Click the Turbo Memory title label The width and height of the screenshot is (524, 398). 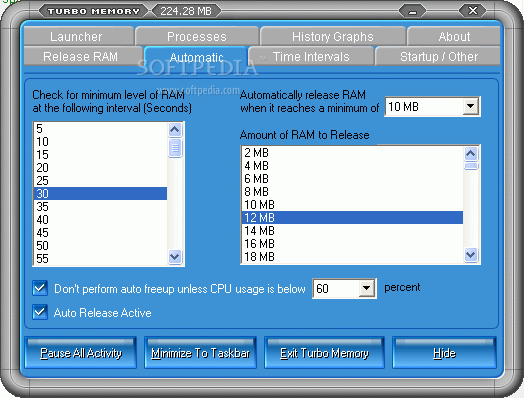pyautogui.click(x=93, y=11)
